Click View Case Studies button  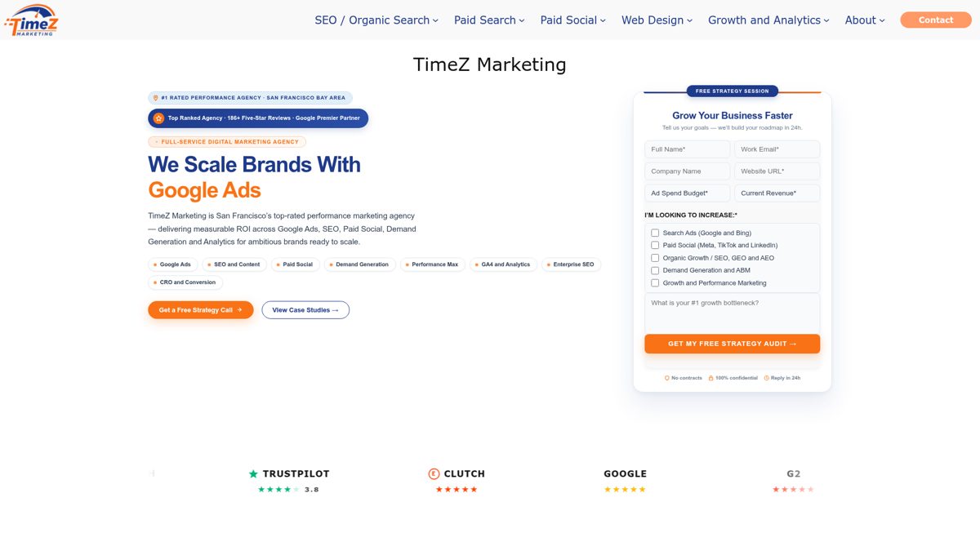point(305,310)
